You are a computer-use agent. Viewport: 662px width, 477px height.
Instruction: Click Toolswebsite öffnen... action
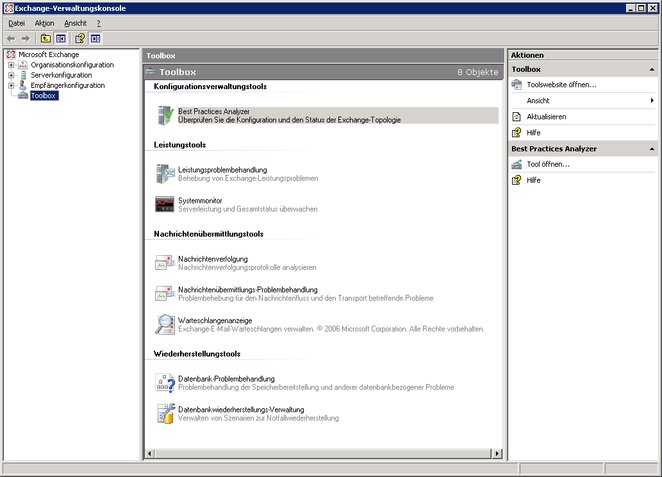(562, 85)
